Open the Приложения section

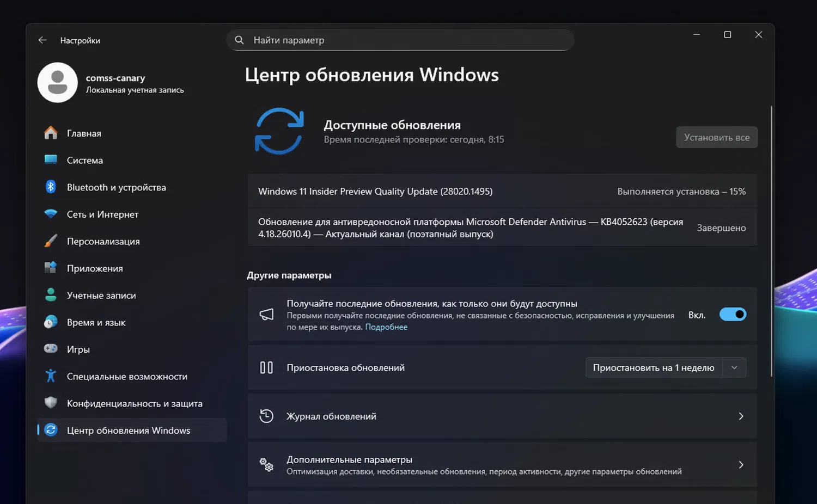(x=96, y=268)
